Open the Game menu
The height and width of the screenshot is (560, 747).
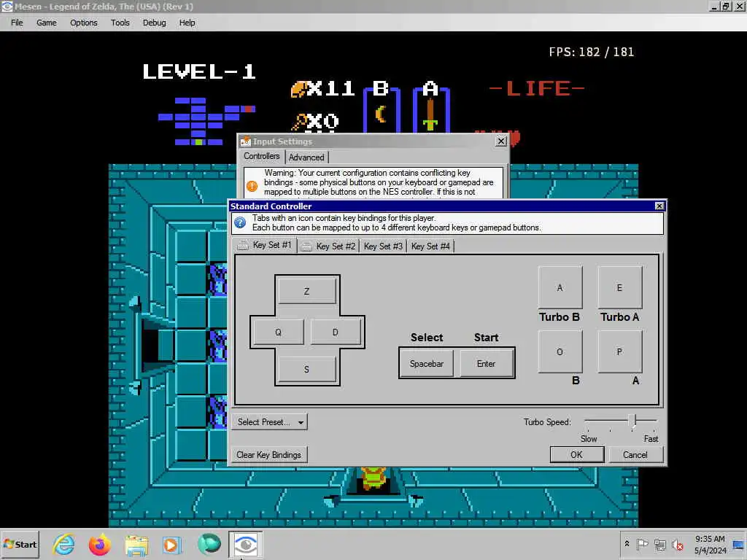[46, 23]
